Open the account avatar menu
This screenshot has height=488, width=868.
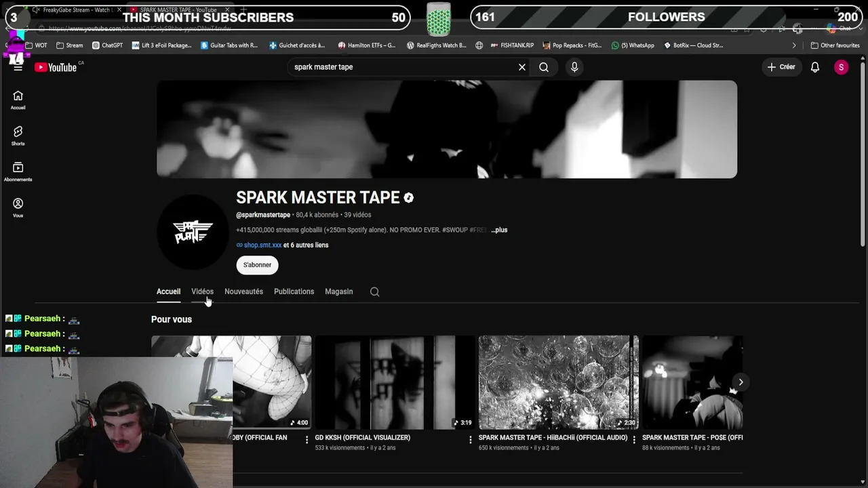(x=841, y=67)
